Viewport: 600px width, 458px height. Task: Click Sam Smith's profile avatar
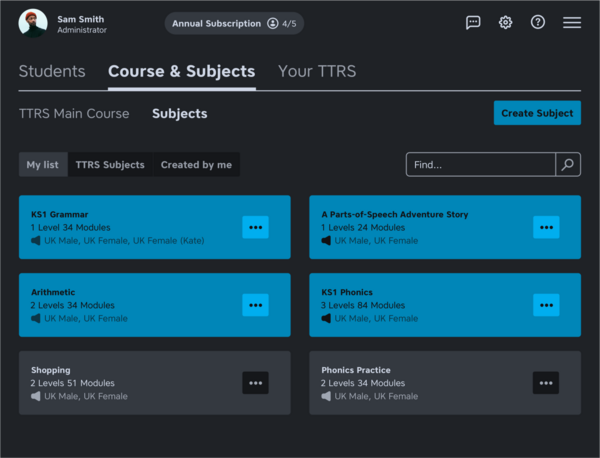coord(33,23)
